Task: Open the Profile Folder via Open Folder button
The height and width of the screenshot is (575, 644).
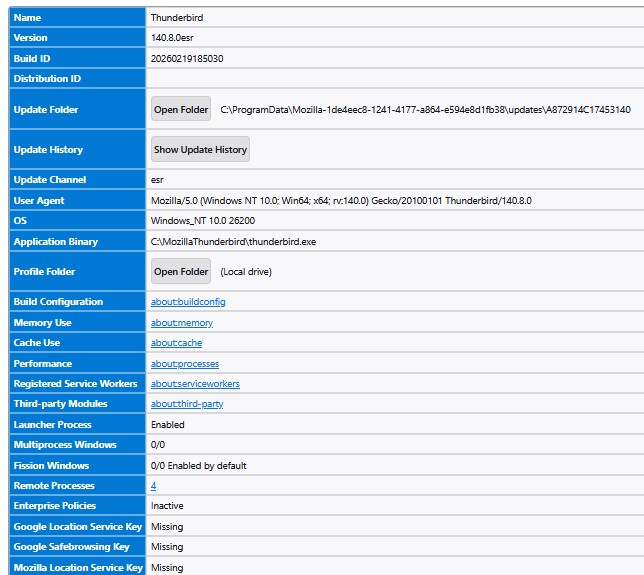Action: (x=181, y=271)
